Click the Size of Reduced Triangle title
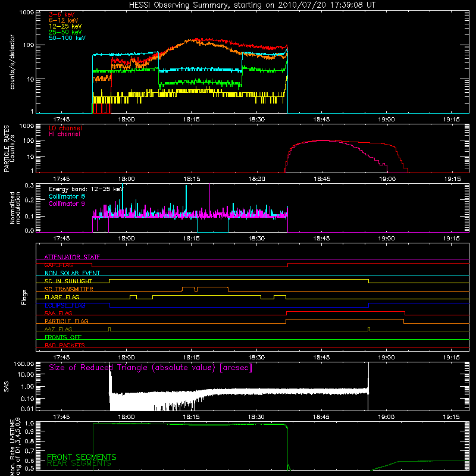 coord(151,368)
